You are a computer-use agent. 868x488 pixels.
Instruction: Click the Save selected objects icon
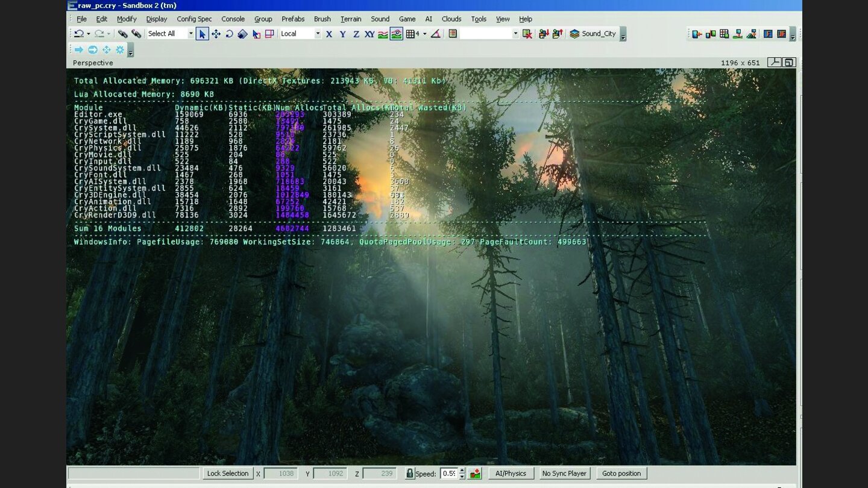point(544,34)
